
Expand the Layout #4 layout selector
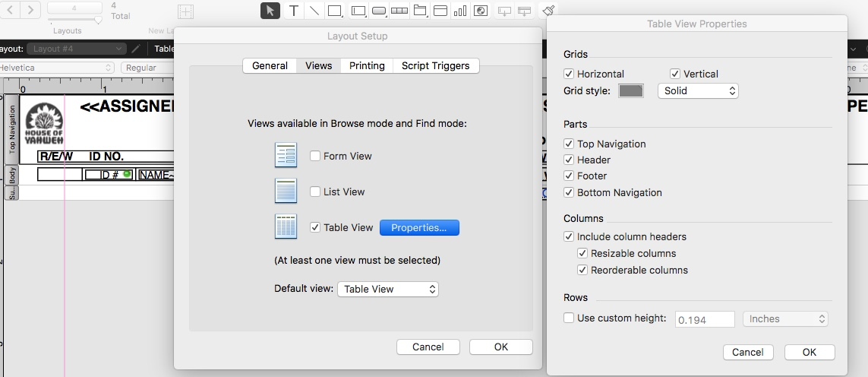tap(77, 49)
